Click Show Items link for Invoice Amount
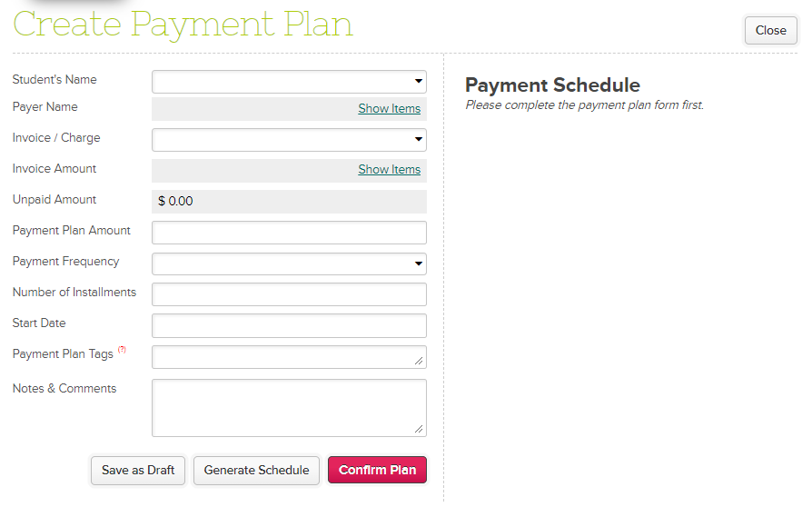Screen dimensions: 812x517 [x=389, y=170]
